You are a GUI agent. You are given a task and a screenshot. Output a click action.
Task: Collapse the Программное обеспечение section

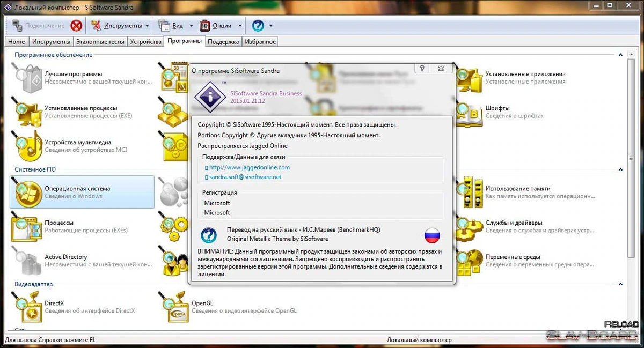620,55
